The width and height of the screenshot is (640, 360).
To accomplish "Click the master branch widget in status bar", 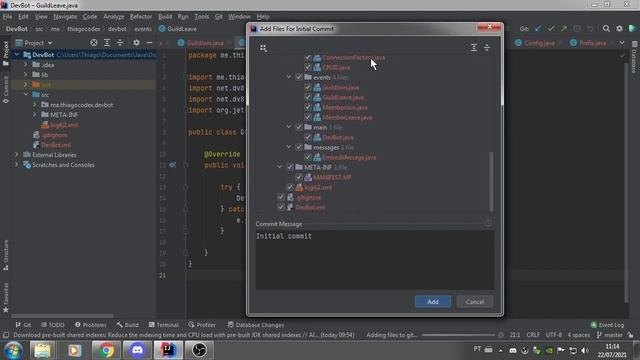I will [x=609, y=335].
